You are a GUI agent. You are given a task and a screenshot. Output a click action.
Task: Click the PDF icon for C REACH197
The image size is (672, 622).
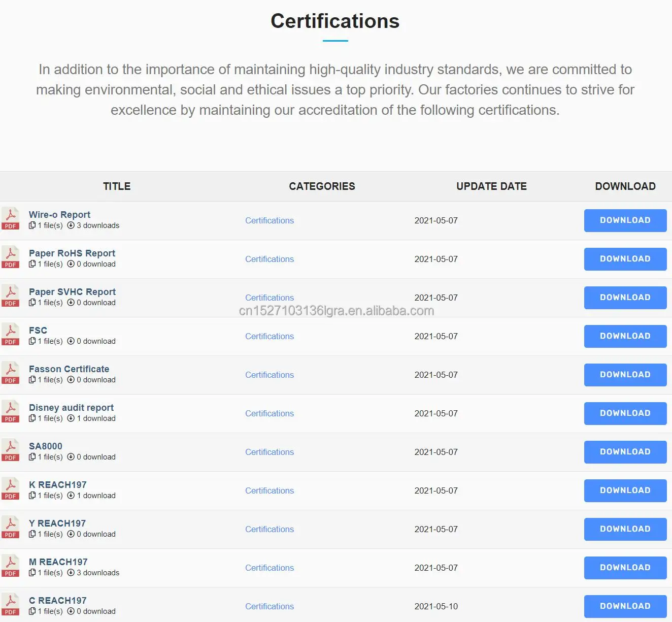(x=11, y=605)
